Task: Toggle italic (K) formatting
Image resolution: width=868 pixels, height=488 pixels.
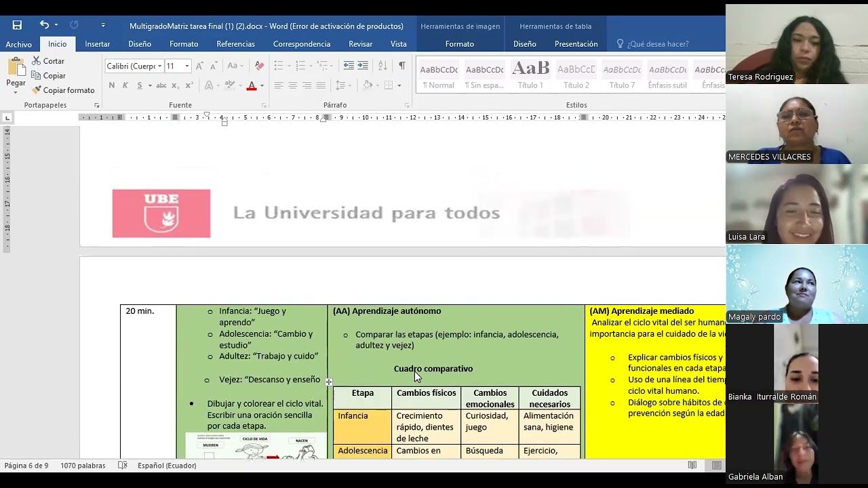Action: [x=125, y=85]
